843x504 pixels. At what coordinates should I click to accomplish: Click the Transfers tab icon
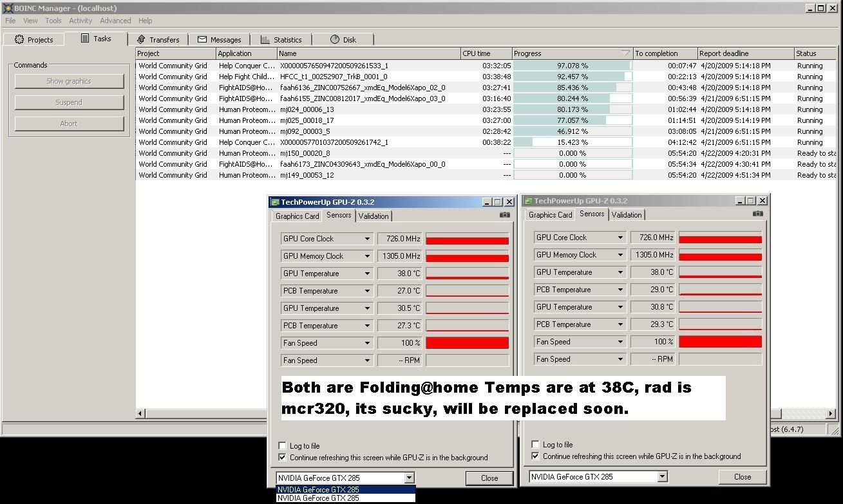(x=142, y=39)
